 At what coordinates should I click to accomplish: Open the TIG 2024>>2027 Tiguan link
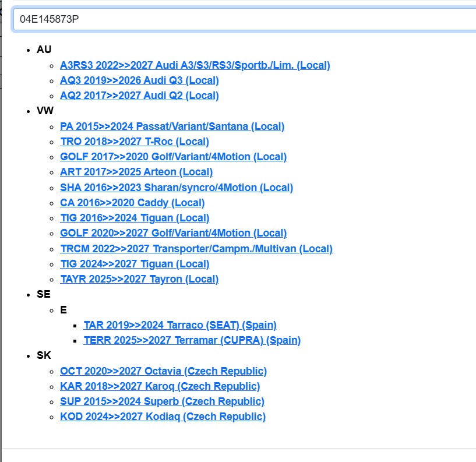coord(135,264)
